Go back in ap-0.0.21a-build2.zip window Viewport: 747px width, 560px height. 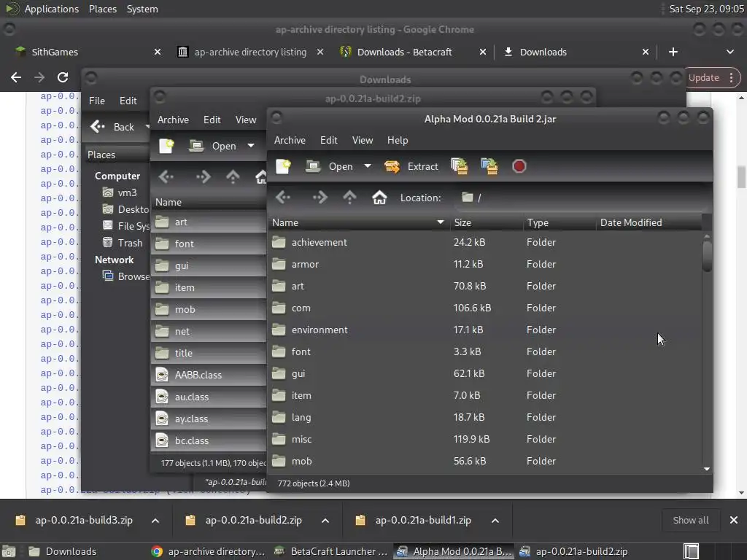pyautogui.click(x=166, y=177)
